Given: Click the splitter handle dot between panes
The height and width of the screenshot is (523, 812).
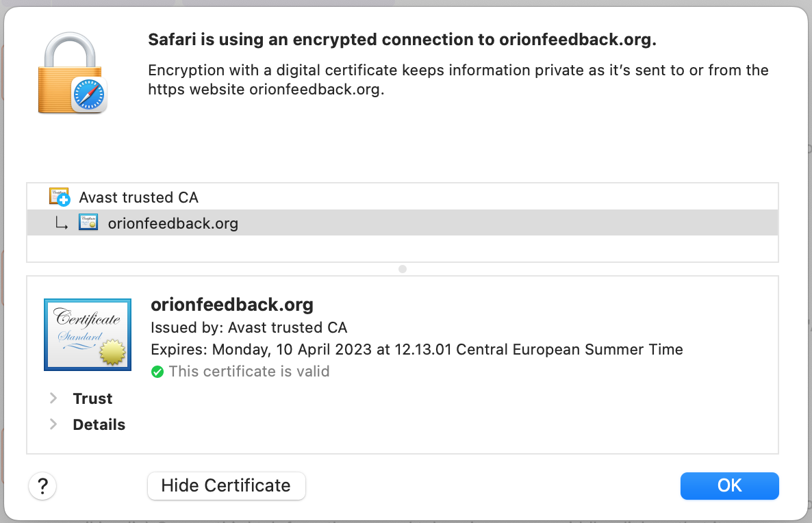Looking at the screenshot, I should pos(403,269).
